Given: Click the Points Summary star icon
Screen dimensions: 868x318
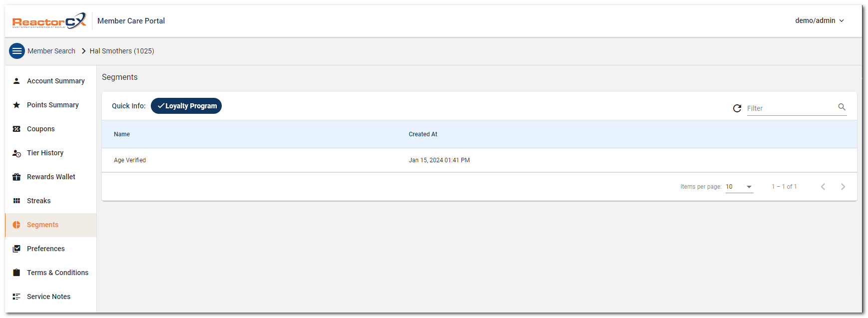Looking at the screenshot, I should click(x=16, y=105).
